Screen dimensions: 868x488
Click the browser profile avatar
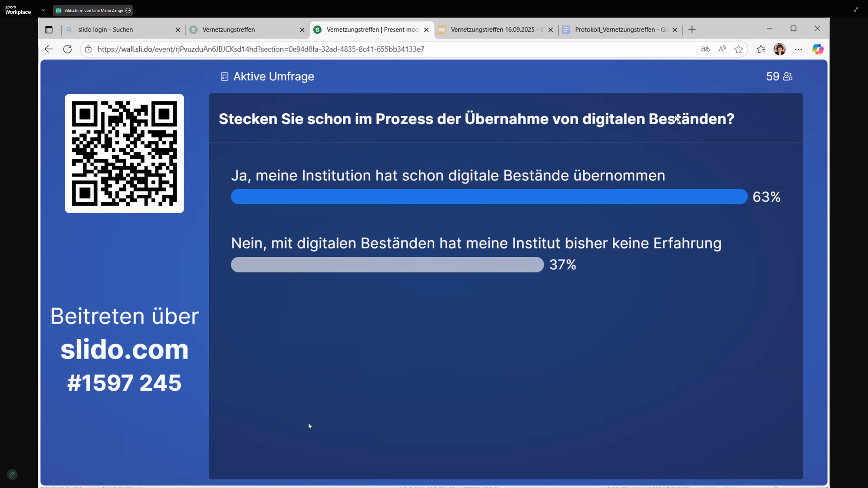[779, 49]
